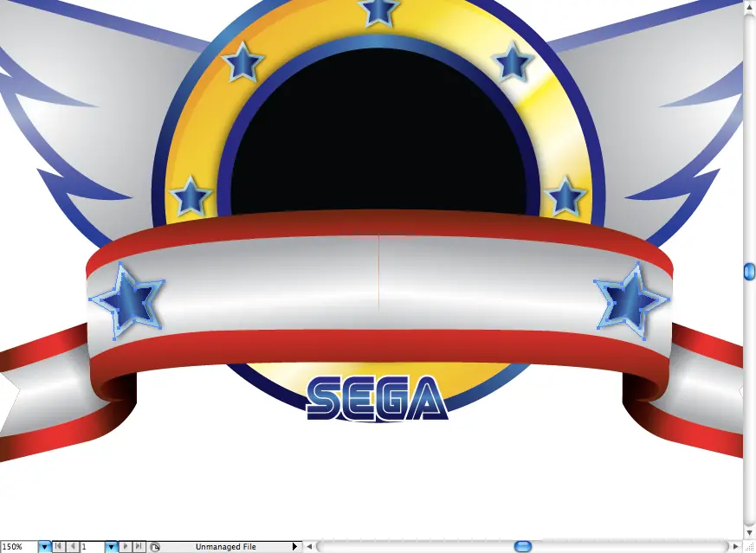
Task: Click the vertical scrollbar thumb
Action: point(749,272)
